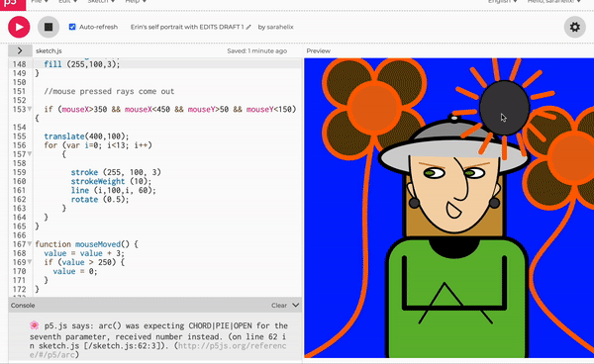Stop the running sketch
The image size is (594, 364).
[49, 28]
